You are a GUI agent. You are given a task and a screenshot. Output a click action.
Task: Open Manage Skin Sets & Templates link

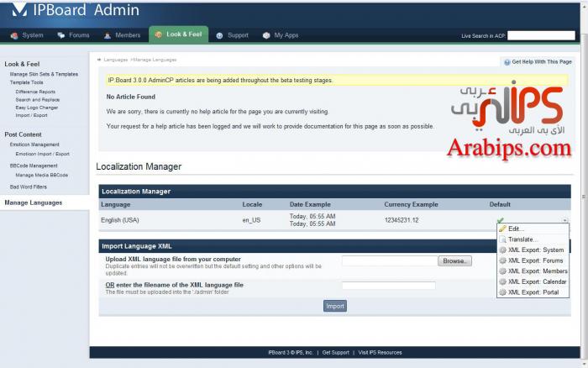(50, 74)
